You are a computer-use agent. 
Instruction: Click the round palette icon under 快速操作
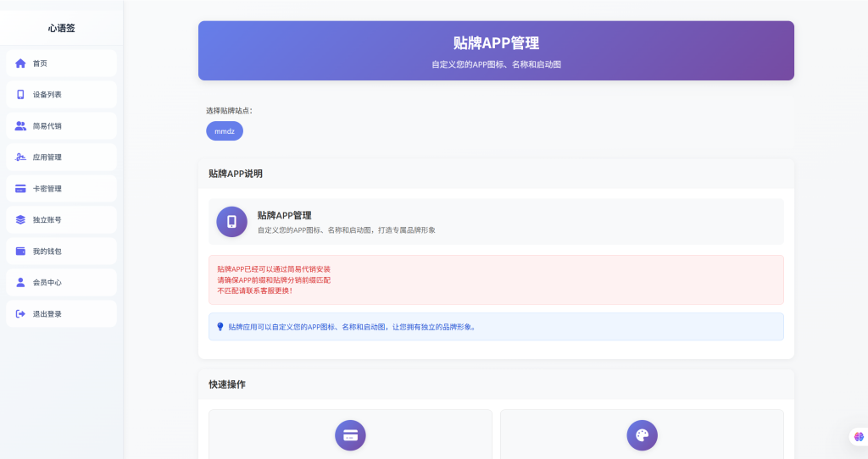point(643,435)
